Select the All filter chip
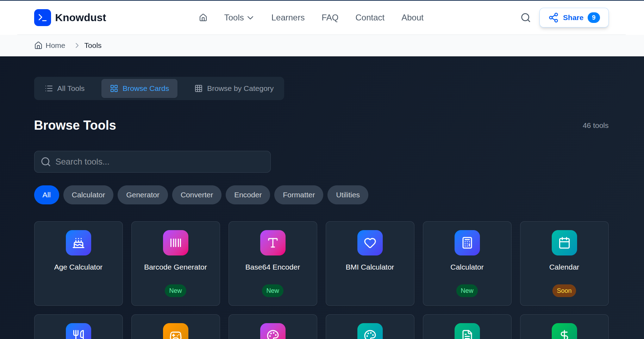This screenshot has width=644, height=339. tap(46, 195)
